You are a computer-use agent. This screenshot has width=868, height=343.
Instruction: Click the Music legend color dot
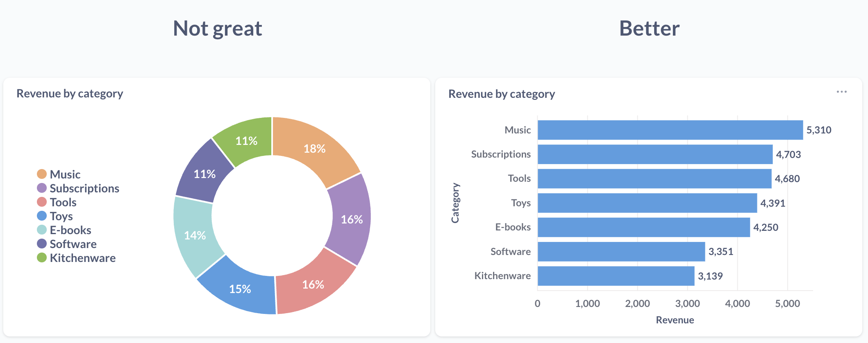click(42, 174)
